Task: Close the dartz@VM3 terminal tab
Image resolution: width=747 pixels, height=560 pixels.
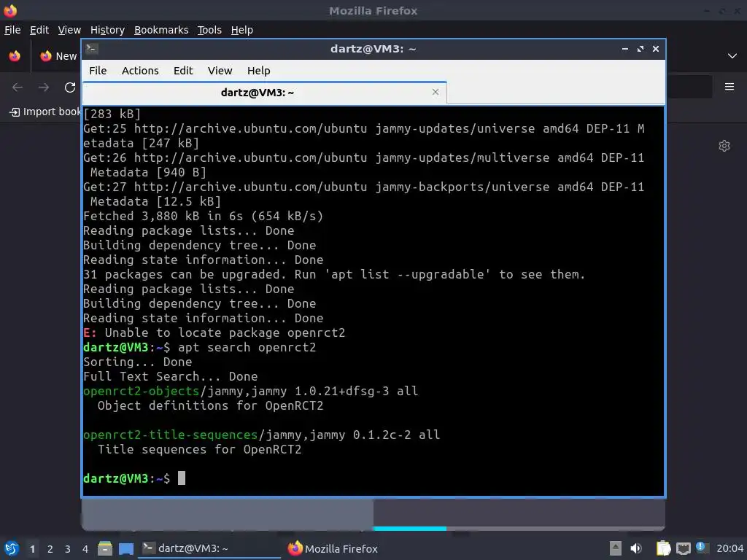Action: [x=435, y=92]
